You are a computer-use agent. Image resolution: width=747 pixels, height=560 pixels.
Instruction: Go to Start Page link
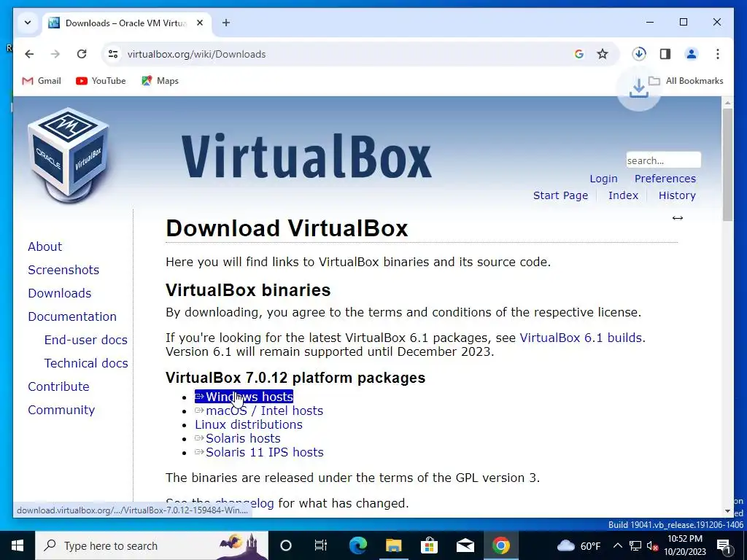click(560, 195)
